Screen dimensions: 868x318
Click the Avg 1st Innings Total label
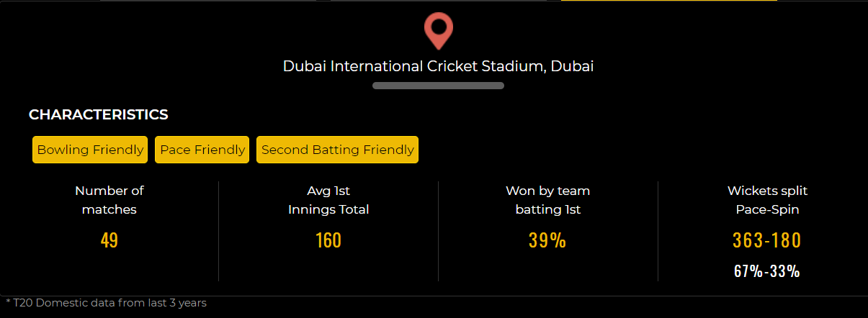(328, 200)
